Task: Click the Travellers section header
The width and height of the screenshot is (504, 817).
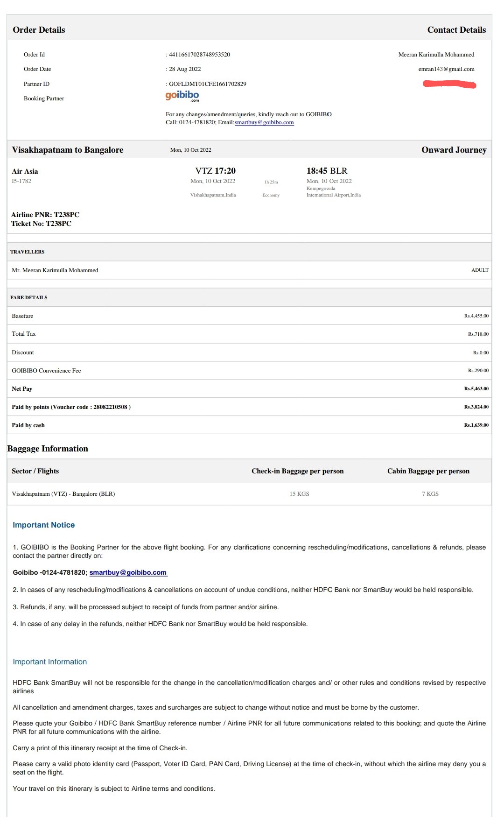Action: pyautogui.click(x=28, y=252)
